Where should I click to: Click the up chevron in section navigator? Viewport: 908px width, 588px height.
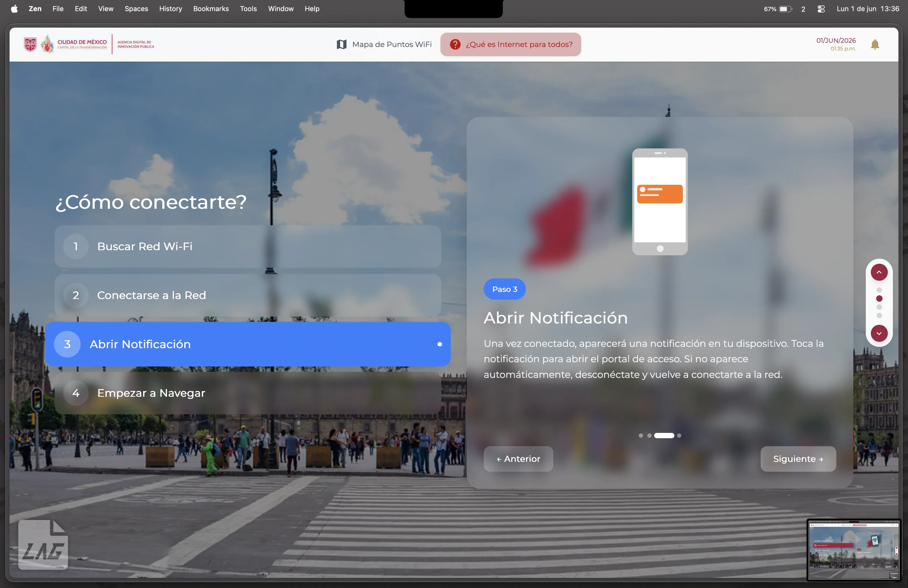pyautogui.click(x=879, y=272)
